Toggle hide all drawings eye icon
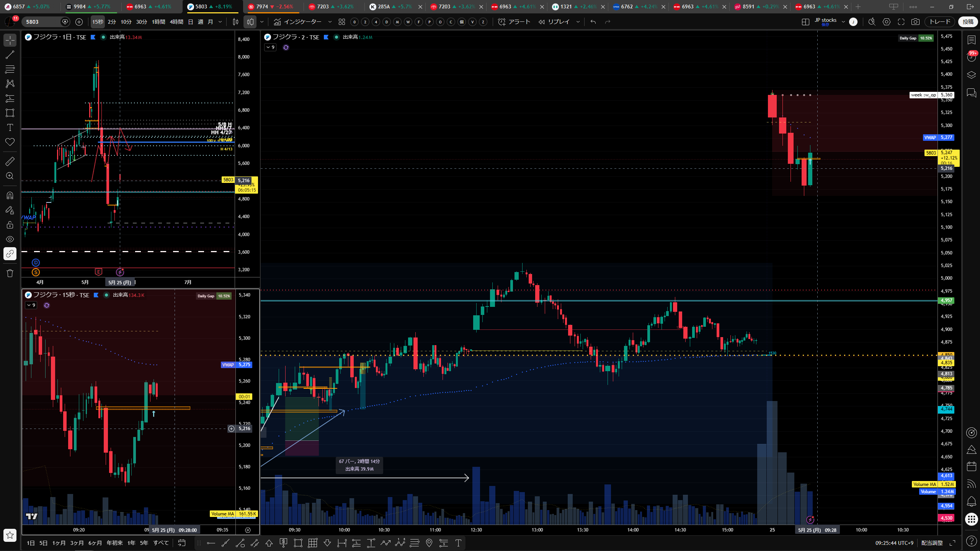 pyautogui.click(x=10, y=239)
